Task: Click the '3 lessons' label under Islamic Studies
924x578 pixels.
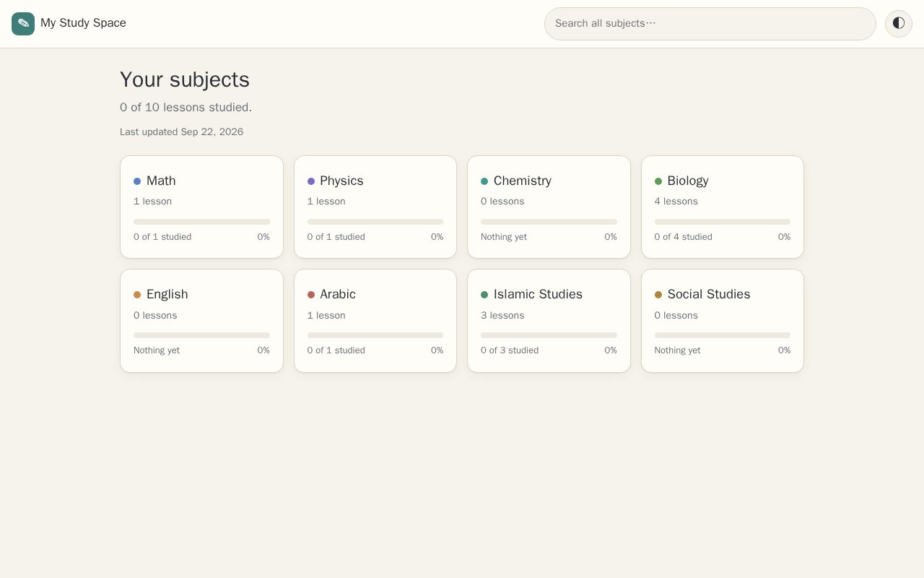Action: click(x=502, y=316)
